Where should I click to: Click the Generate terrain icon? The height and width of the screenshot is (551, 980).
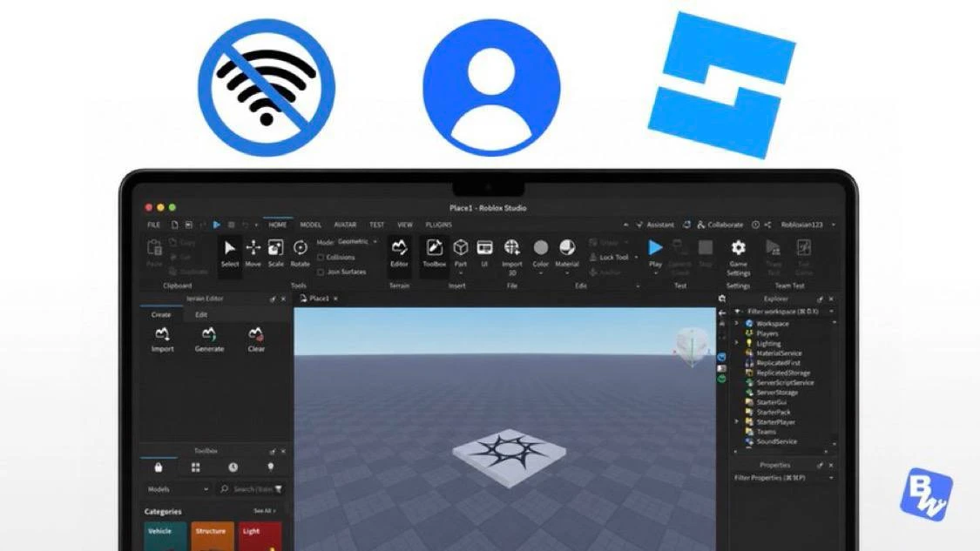point(209,339)
